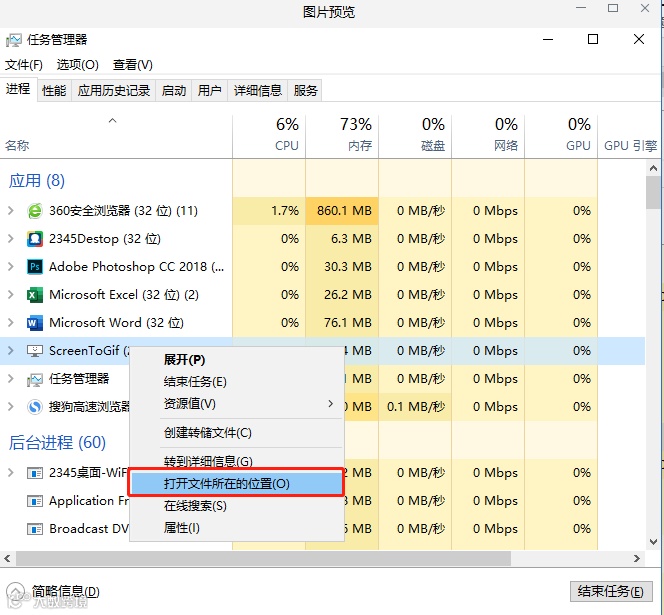Click the ScreenToGif monitor icon
This screenshot has height=615, width=664.
tap(35, 351)
